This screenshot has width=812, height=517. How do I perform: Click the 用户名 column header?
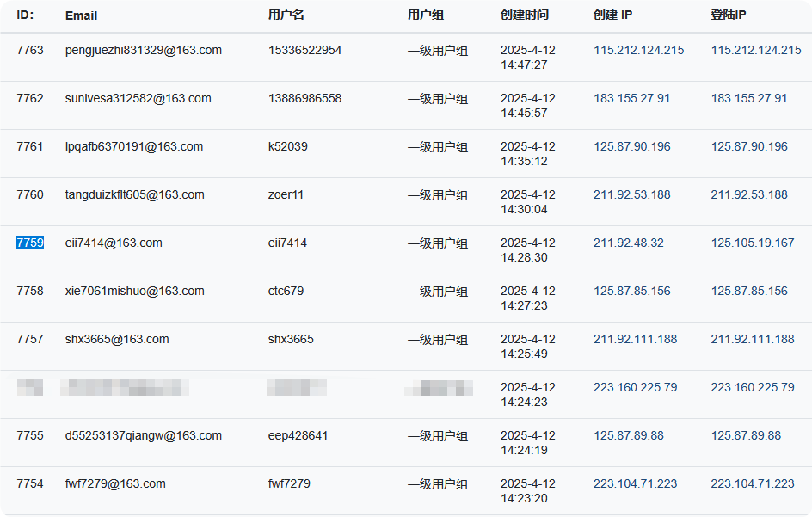(x=286, y=15)
